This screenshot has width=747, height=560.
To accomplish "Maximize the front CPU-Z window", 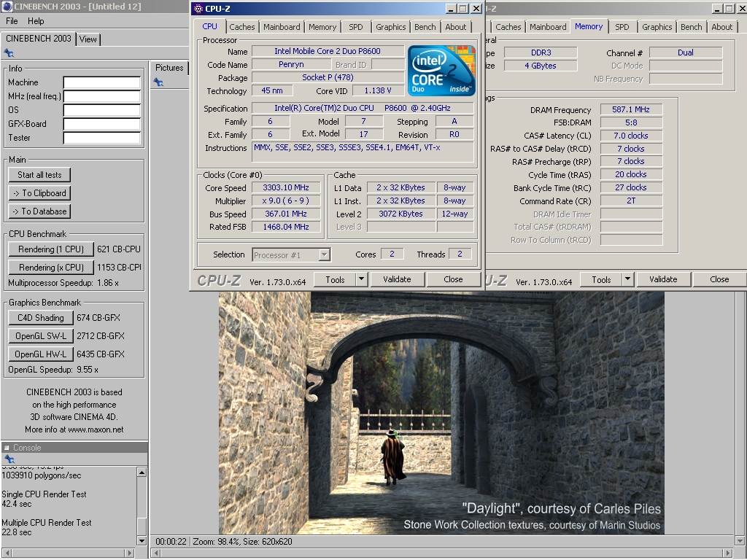I will point(463,9).
